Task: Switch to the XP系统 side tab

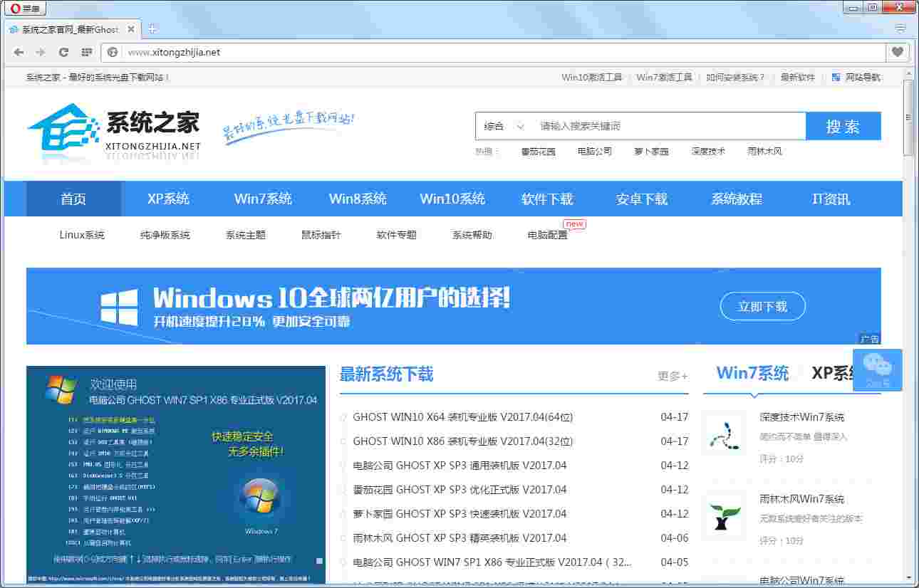Action: [x=834, y=373]
